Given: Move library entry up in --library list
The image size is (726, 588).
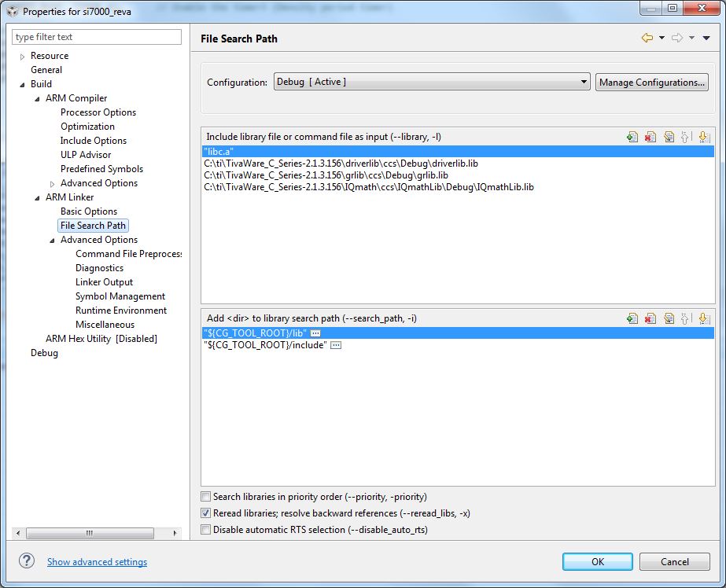Looking at the screenshot, I should coord(685,137).
